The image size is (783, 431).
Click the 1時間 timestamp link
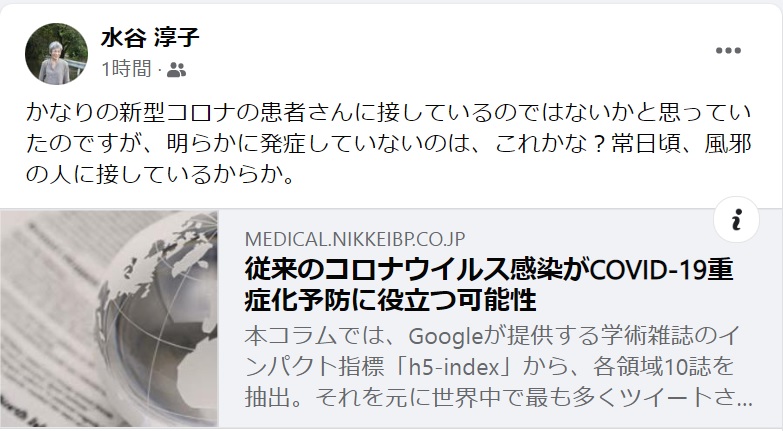point(126,69)
